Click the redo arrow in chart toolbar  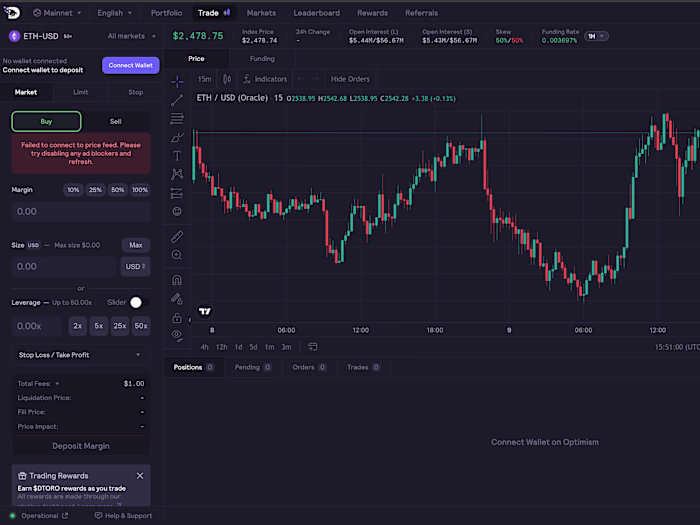pos(316,79)
